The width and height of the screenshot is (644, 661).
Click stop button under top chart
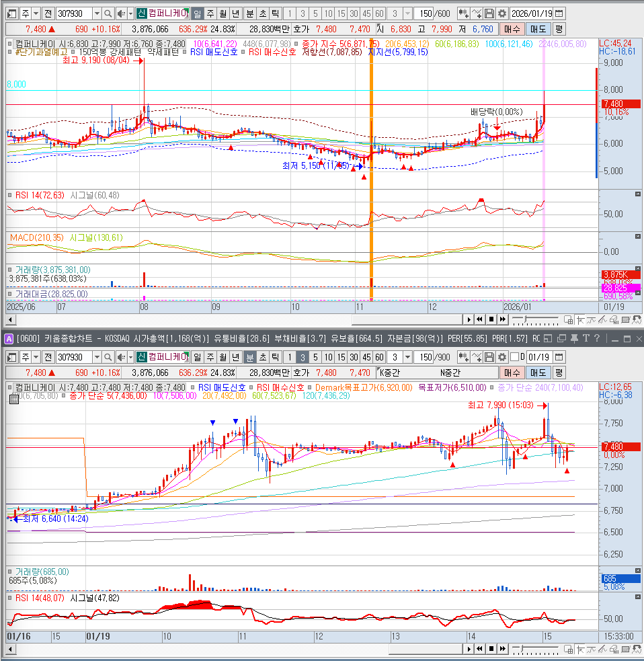pyautogui.click(x=491, y=319)
